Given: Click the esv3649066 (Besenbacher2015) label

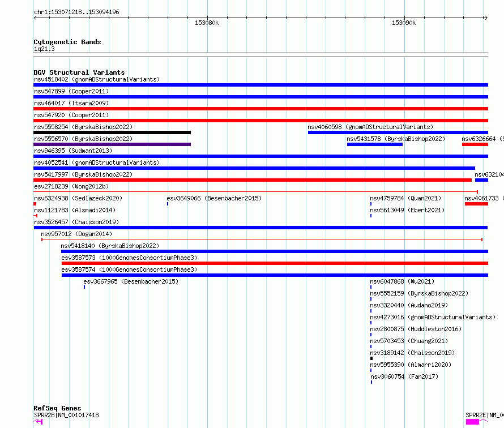Looking at the screenshot, I should [x=214, y=198].
